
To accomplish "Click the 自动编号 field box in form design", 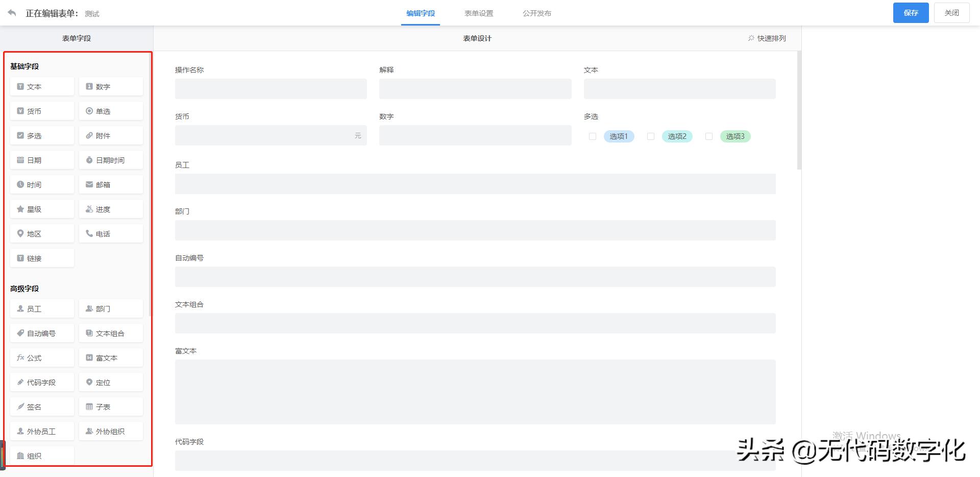I will click(x=475, y=277).
